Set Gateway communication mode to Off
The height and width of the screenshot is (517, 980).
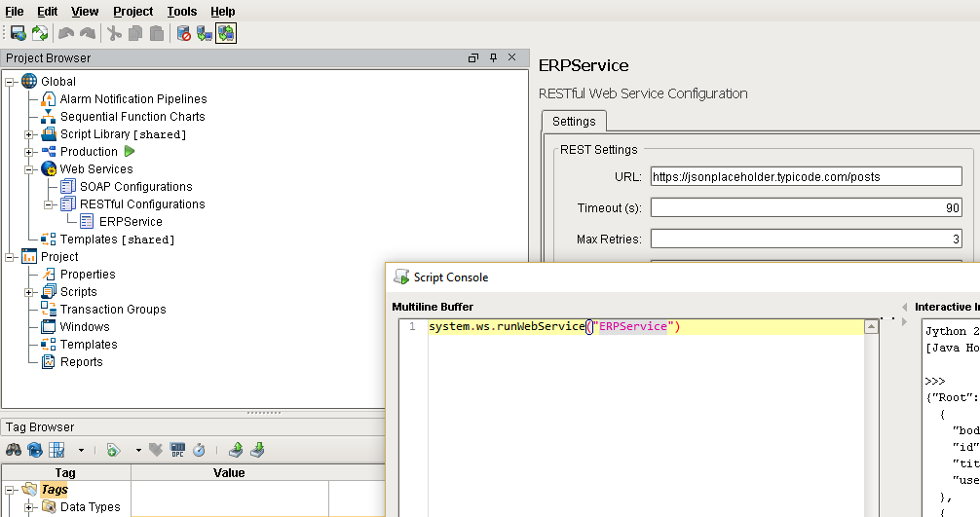(184, 33)
